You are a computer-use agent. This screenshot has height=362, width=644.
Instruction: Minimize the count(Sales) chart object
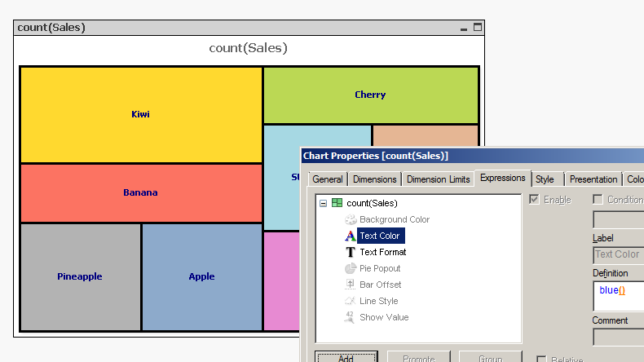(464, 28)
